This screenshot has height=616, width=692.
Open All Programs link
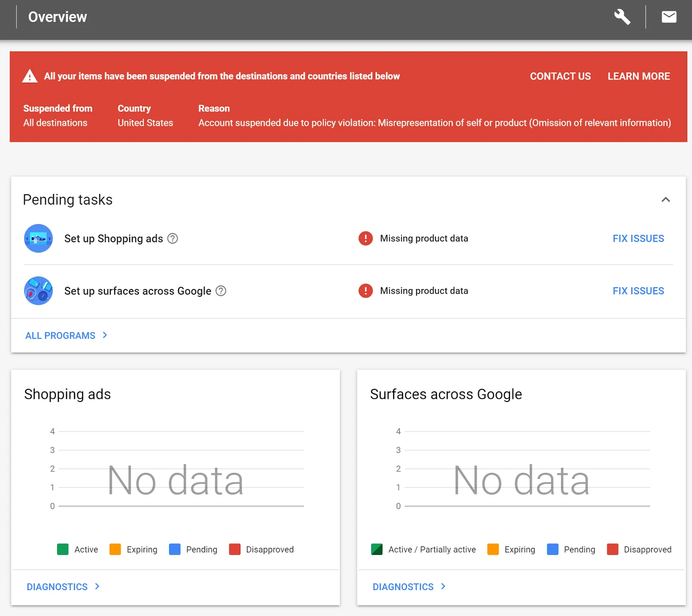pyautogui.click(x=66, y=336)
